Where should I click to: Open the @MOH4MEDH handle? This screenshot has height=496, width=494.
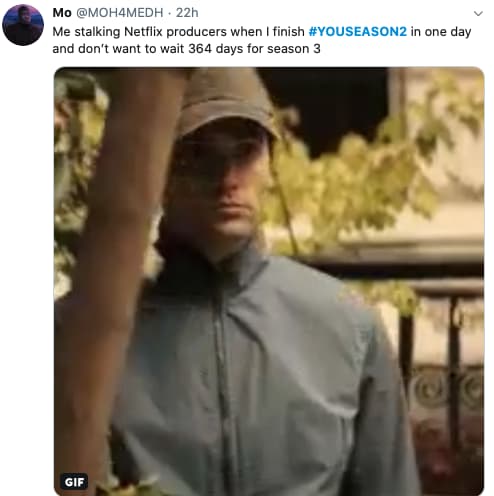pos(120,13)
